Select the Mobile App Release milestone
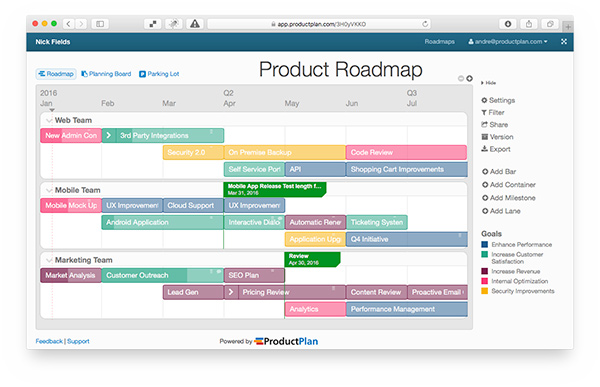This screenshot has height=387, width=600. pyautogui.click(x=274, y=189)
